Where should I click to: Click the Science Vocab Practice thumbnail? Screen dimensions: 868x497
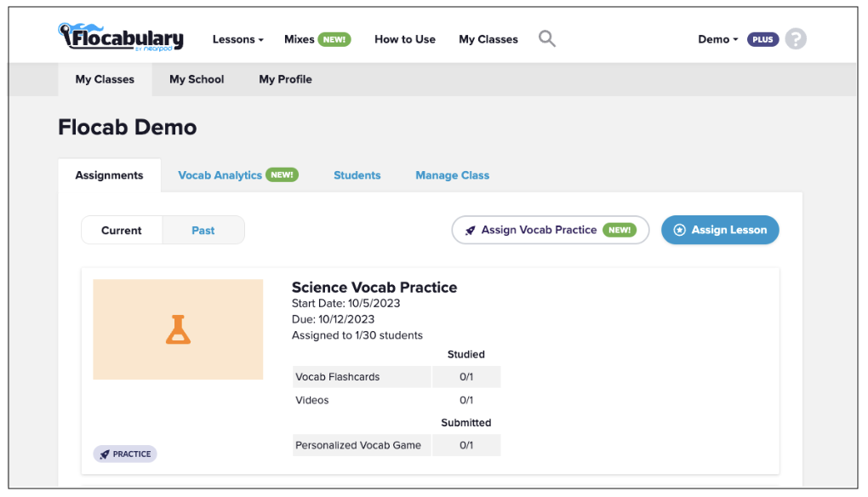[178, 329]
